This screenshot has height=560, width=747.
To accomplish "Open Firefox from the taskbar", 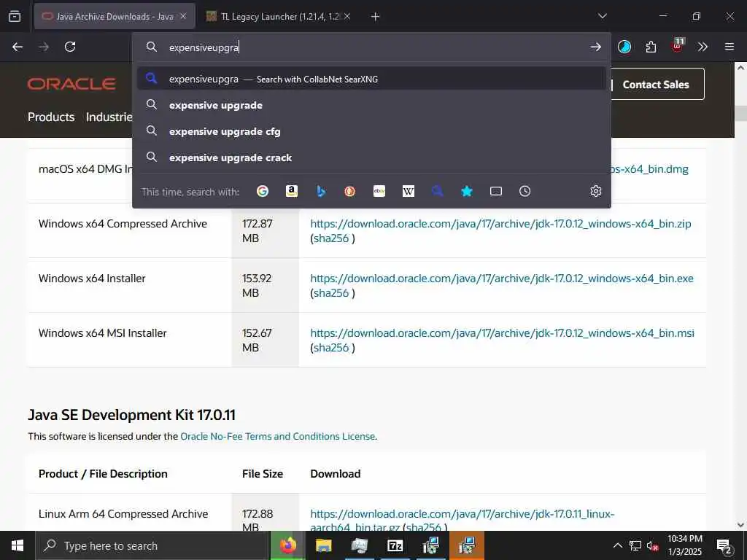I will coord(287,545).
